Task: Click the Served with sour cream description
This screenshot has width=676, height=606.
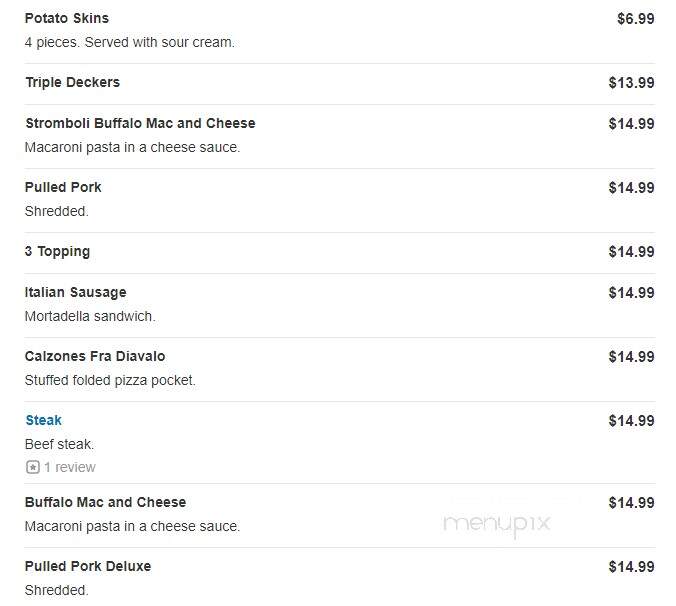Action: coord(160,42)
